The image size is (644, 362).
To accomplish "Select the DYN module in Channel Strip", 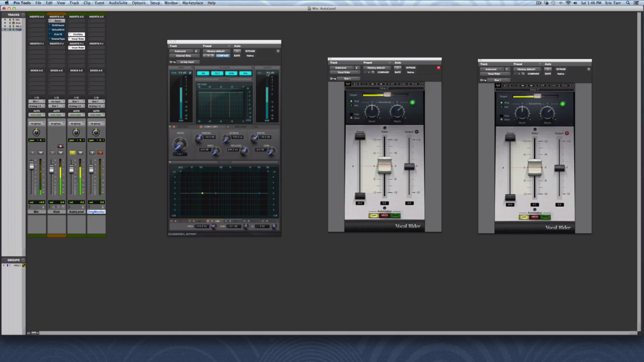I will click(x=231, y=74).
